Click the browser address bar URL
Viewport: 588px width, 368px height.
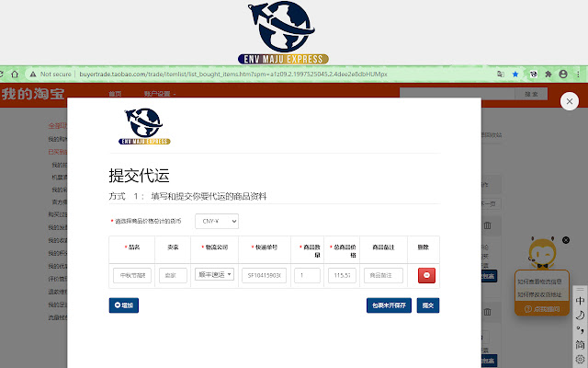click(232, 75)
